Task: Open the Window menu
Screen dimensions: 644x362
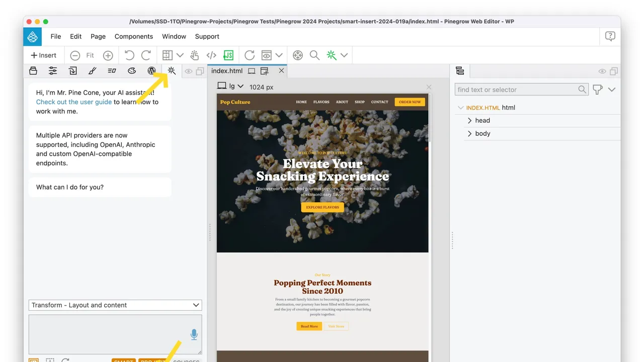Action: click(174, 36)
